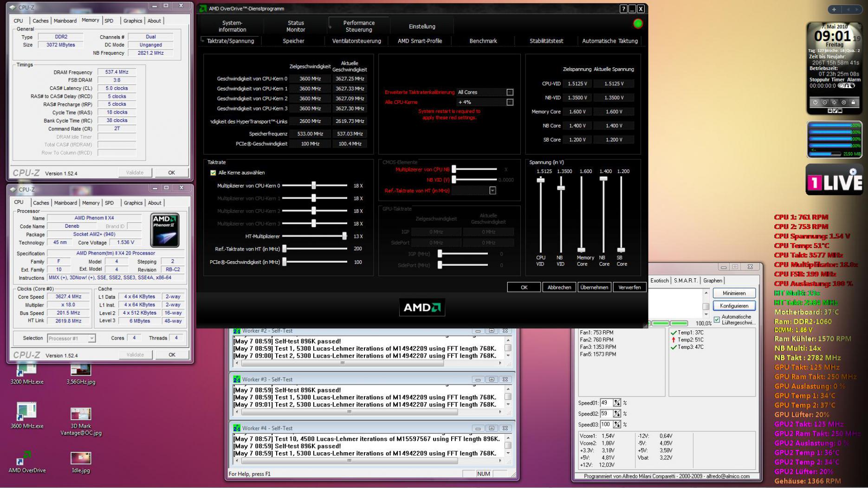This screenshot has width=868, height=488.
Task: Select the 3600 MHz.exe desktop shortcut
Action: click(26, 416)
